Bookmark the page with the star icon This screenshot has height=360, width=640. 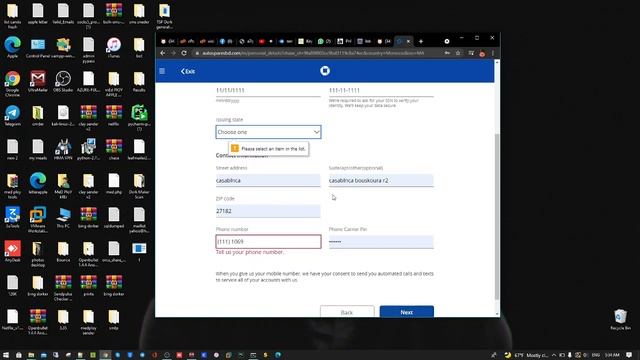458,53
